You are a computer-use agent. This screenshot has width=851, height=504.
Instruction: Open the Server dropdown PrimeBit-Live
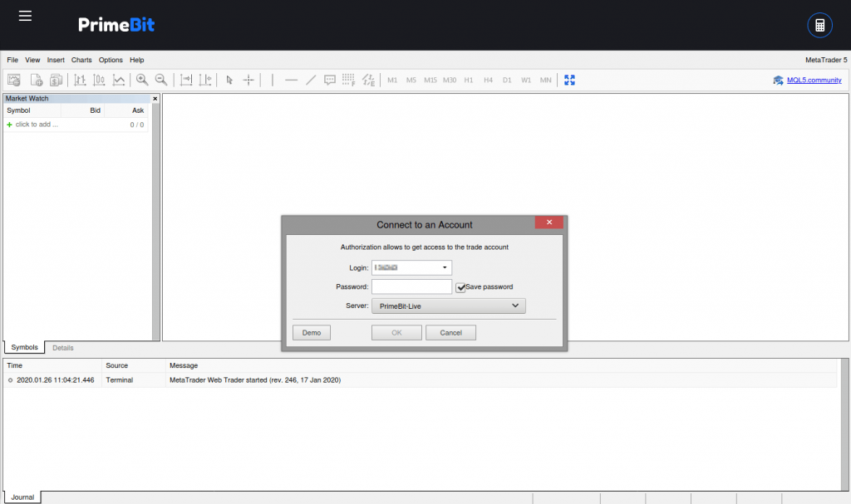(x=448, y=306)
